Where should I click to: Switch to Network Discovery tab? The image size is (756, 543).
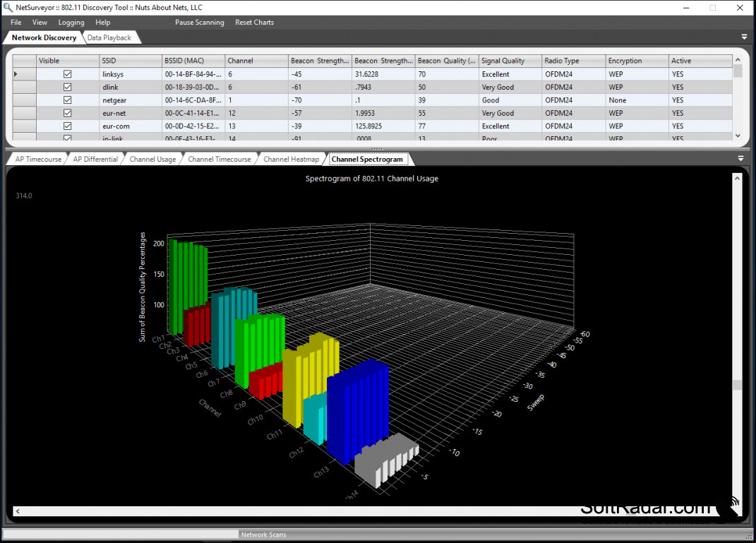(44, 37)
